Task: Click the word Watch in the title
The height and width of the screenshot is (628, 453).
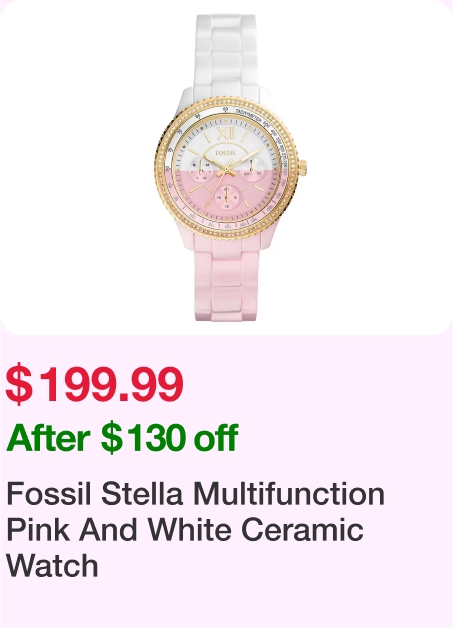Action: [52, 565]
